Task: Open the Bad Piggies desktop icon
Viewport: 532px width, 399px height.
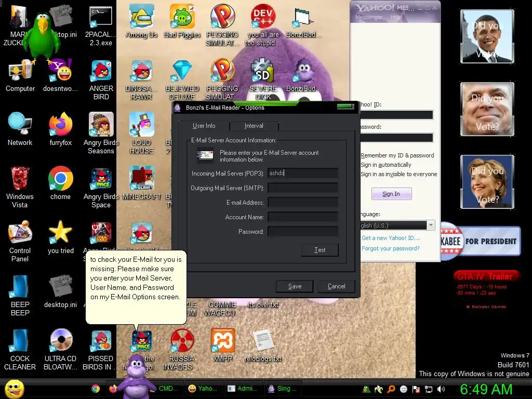Action: (x=182, y=20)
